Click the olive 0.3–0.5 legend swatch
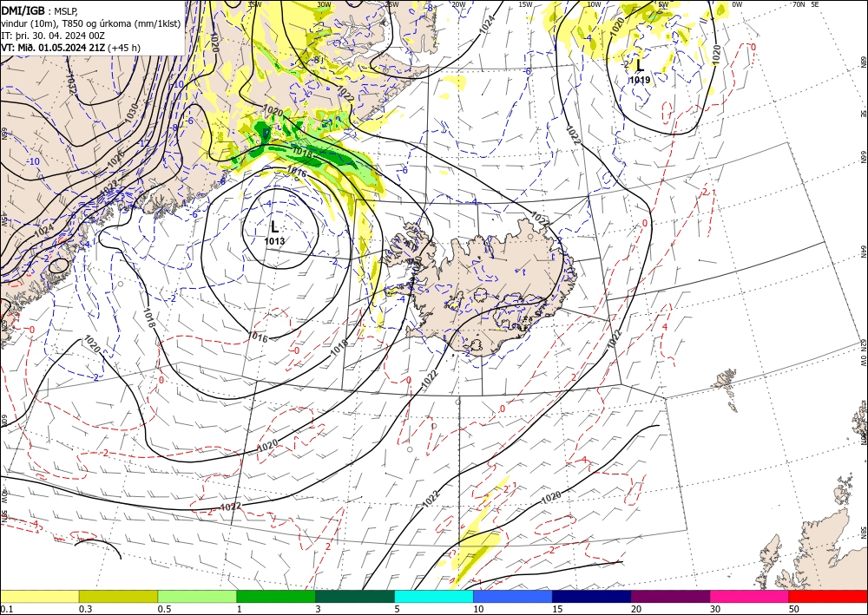Image resolution: width=868 pixels, height=615 pixels. click(x=118, y=596)
